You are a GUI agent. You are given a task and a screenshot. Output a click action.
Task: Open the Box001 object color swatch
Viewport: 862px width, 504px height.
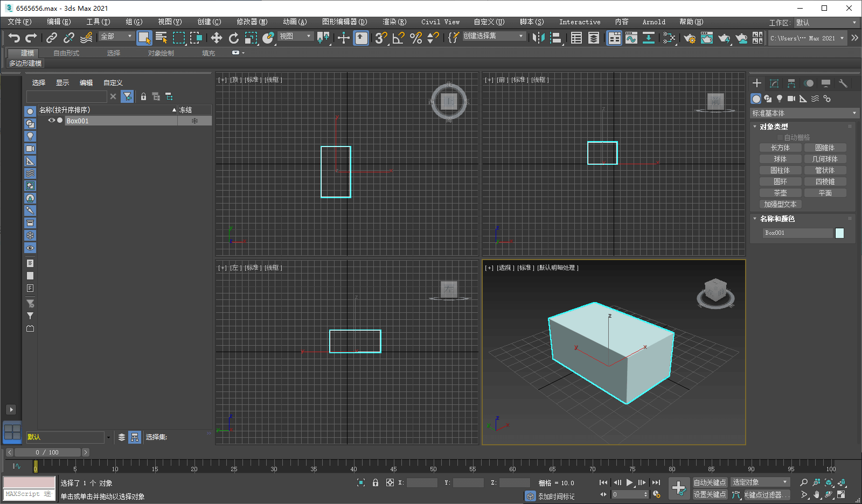pyautogui.click(x=839, y=233)
